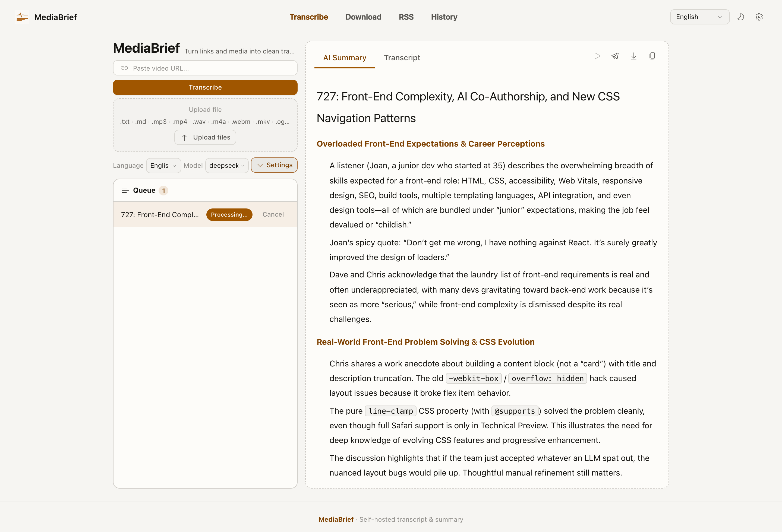Click the summary title starting 727: Front-End Complexity
Image resolution: width=782 pixels, height=532 pixels.
pyautogui.click(x=468, y=107)
